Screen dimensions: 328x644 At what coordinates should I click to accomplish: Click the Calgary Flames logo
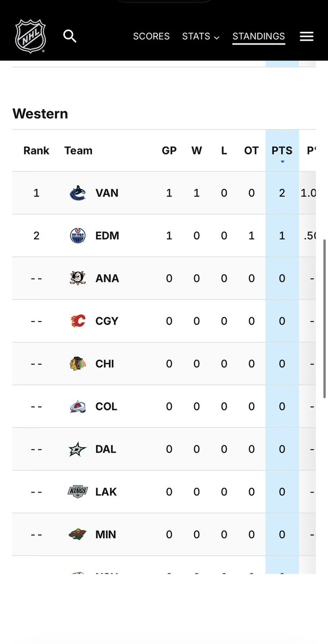[x=78, y=321]
